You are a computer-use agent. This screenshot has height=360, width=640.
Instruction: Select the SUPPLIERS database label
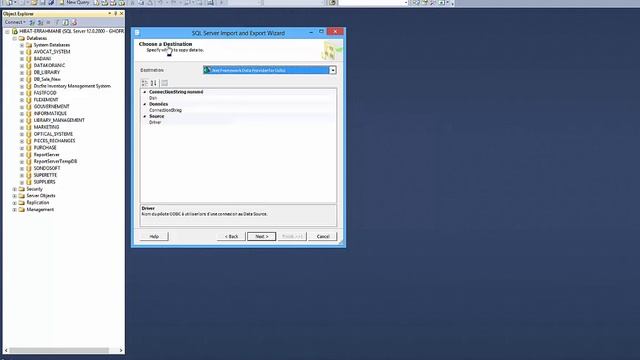click(x=44, y=182)
